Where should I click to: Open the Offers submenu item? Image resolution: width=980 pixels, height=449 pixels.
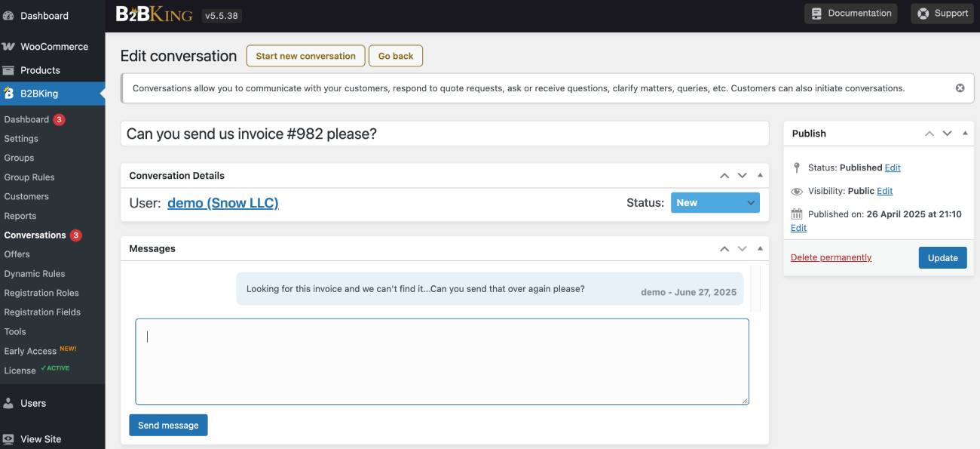17,254
